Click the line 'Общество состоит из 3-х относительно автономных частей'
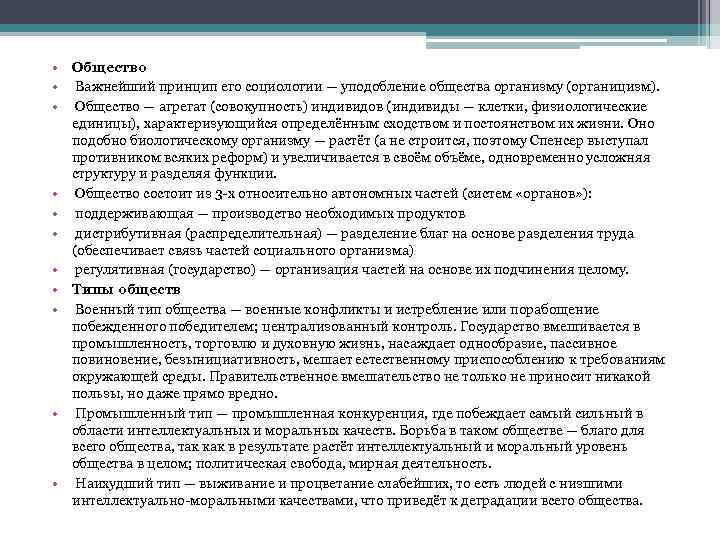The height and width of the screenshot is (540, 720). [333, 194]
